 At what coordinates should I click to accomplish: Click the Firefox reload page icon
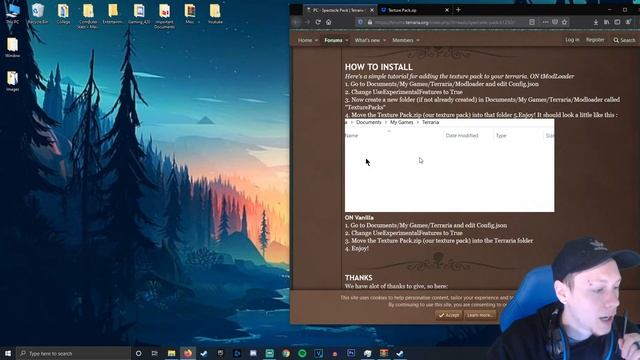click(318, 22)
